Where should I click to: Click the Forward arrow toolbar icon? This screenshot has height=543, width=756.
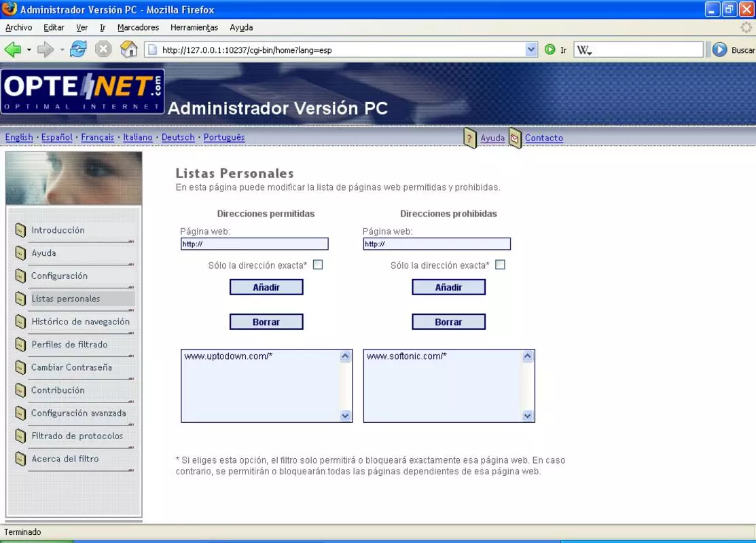[x=46, y=49]
